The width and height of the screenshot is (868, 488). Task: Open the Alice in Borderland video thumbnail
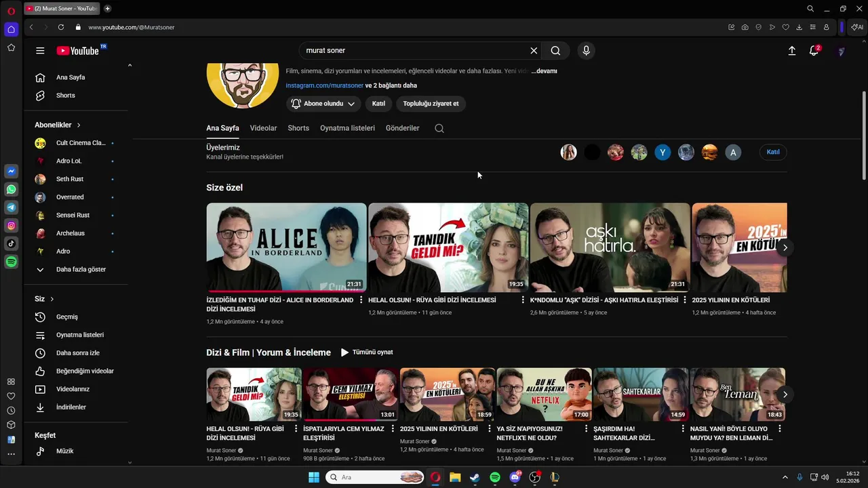286,247
